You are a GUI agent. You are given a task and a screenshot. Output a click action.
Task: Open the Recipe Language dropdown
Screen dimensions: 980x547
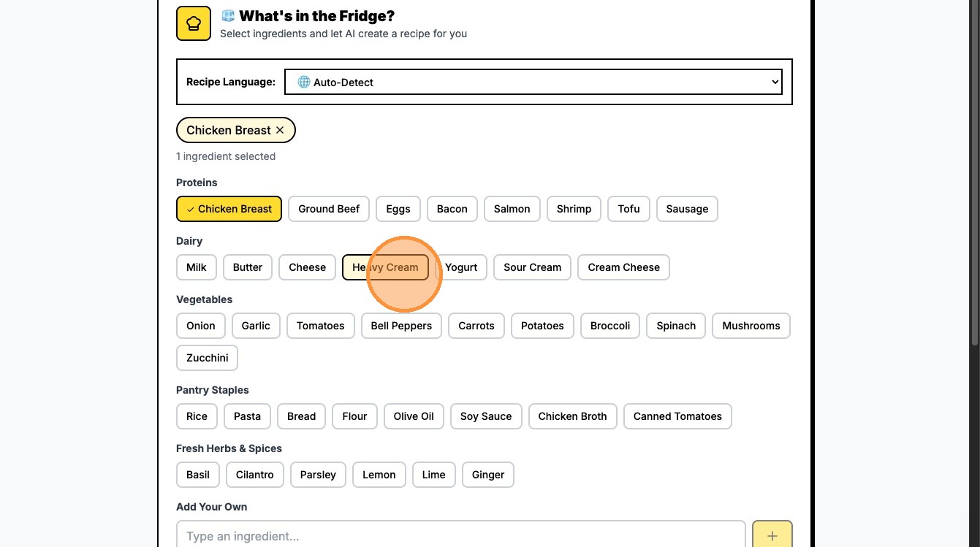[x=533, y=82]
